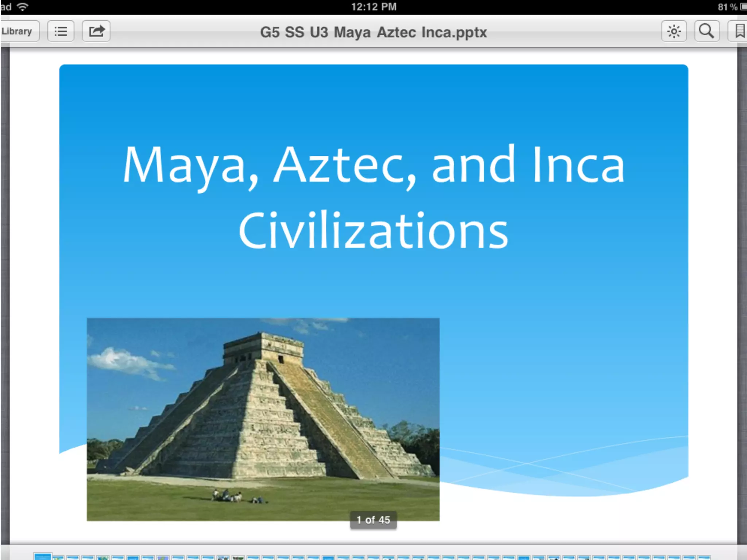The image size is (747, 560).
Task: Tap the "1 of 45" page indicator
Action: click(x=373, y=520)
